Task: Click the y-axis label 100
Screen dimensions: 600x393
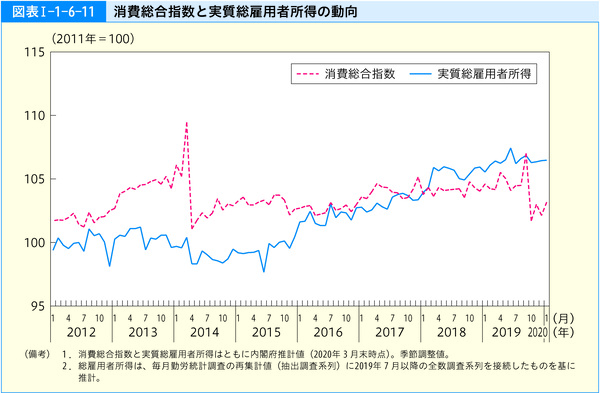Action: 34,243
